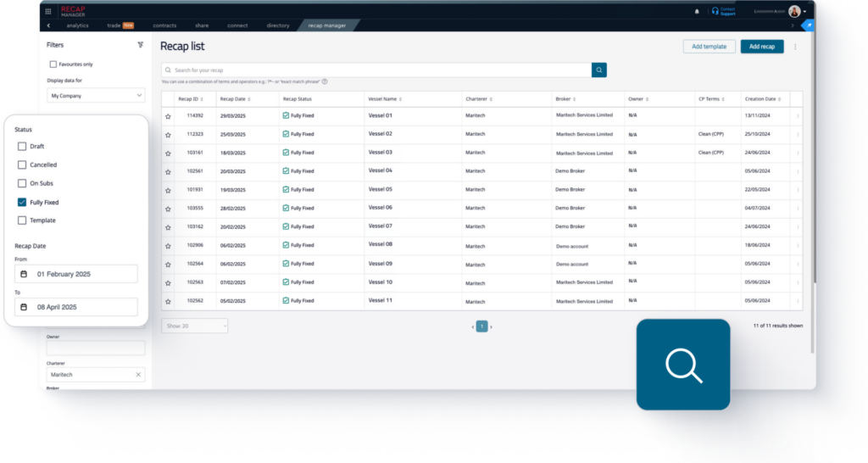This screenshot has width=868, height=463.
Task: Open notifications bell icon
Action: (697, 11)
